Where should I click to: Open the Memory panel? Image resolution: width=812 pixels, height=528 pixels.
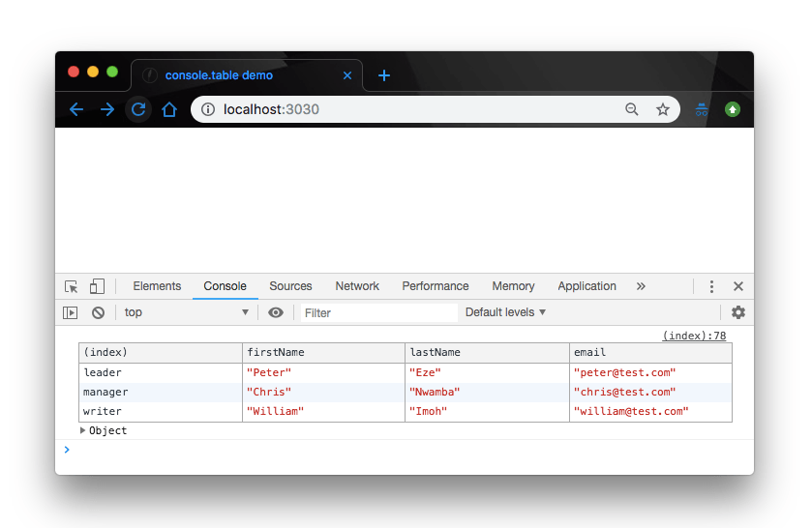tap(513, 286)
